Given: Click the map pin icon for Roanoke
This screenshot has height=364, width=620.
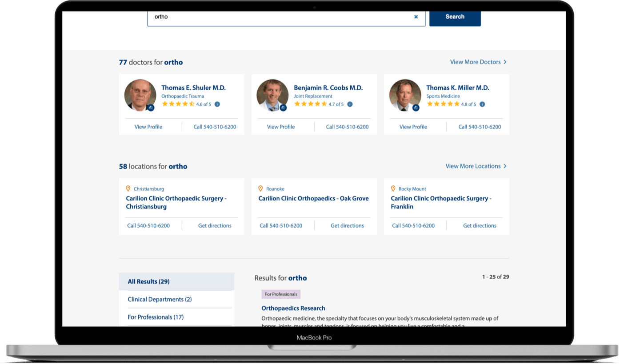Looking at the screenshot, I should click(x=261, y=189).
